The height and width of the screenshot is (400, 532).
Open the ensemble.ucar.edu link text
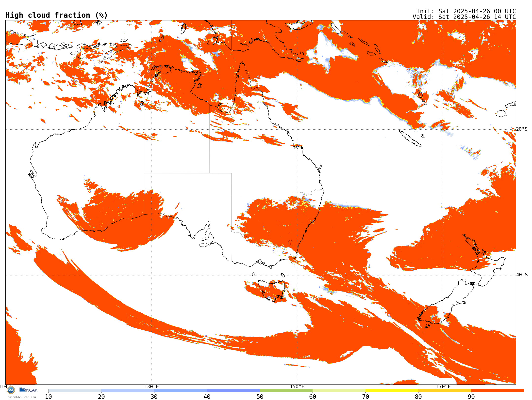(x=22, y=397)
